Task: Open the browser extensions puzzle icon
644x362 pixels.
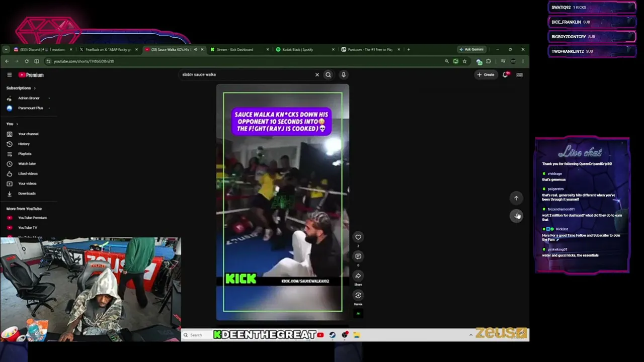Action: 489,61
